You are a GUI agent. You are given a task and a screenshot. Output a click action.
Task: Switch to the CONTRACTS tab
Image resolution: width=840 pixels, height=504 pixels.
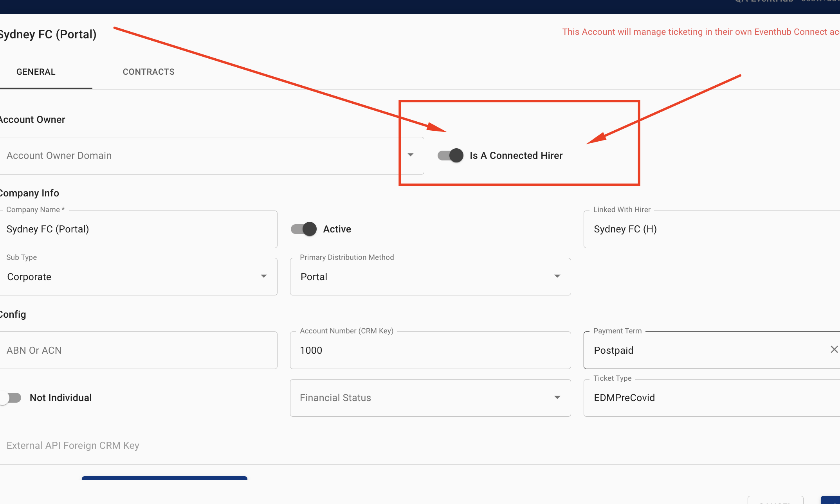(x=148, y=72)
